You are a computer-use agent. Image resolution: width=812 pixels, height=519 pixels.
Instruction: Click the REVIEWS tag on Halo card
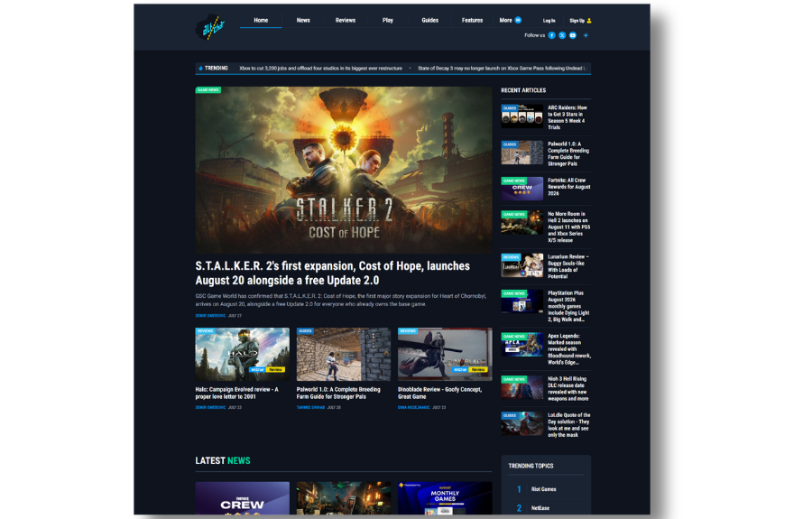205,330
